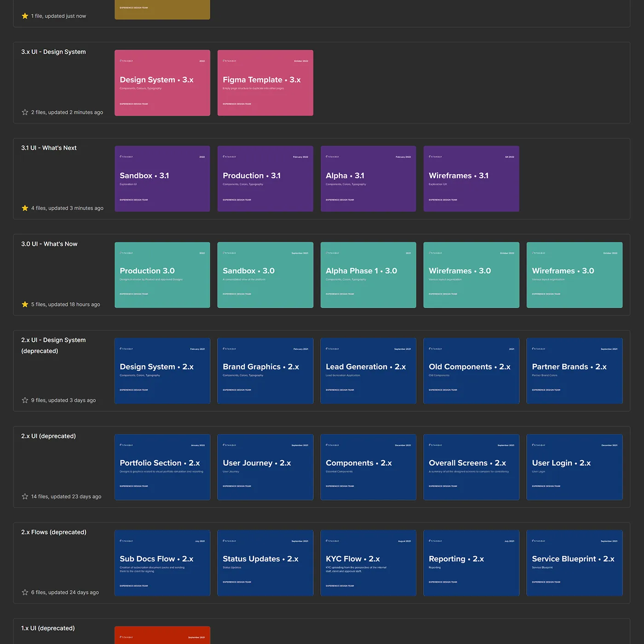The height and width of the screenshot is (644, 644).
Task: Open the Reporting 2.x file
Action: pyautogui.click(x=471, y=563)
